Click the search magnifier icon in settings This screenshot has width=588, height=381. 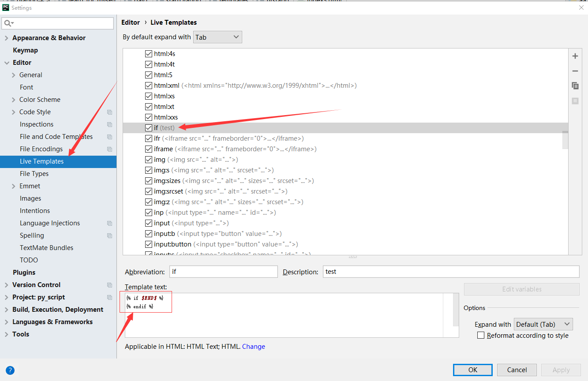[x=9, y=23]
